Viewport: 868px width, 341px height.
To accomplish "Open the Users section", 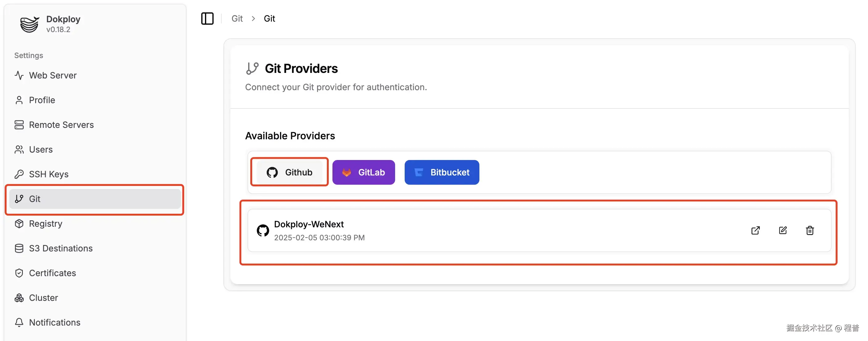I will coord(40,149).
